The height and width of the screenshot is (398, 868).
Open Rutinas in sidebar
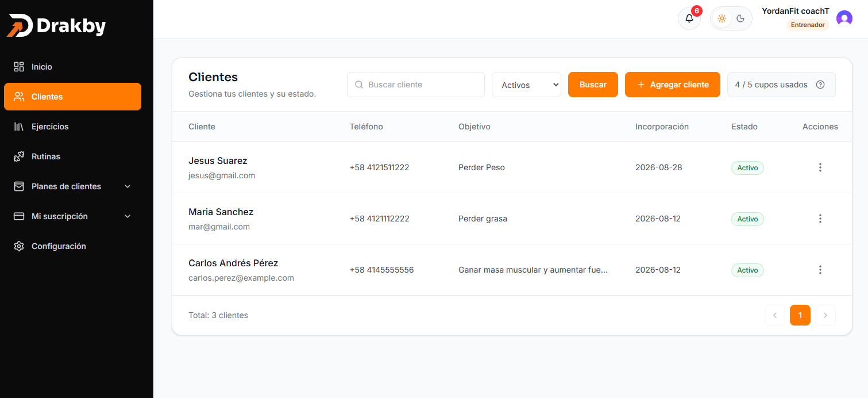(x=72, y=156)
